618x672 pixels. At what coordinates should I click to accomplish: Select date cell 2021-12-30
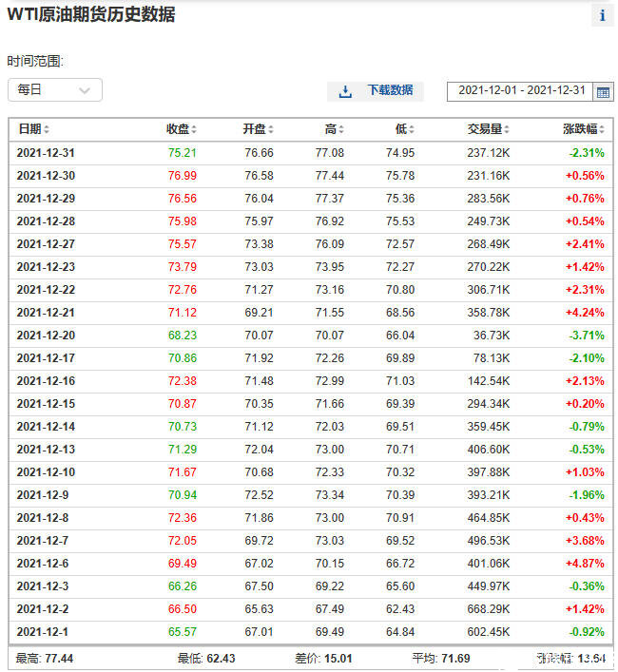(46, 175)
